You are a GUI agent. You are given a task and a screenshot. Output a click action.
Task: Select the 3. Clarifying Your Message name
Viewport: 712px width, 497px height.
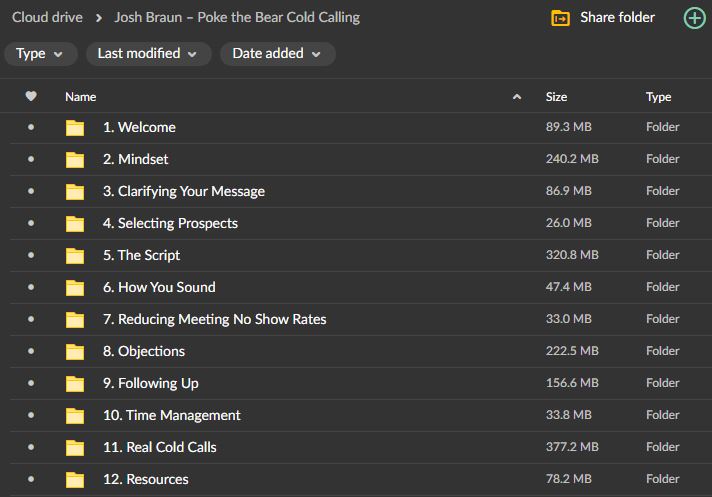(184, 192)
